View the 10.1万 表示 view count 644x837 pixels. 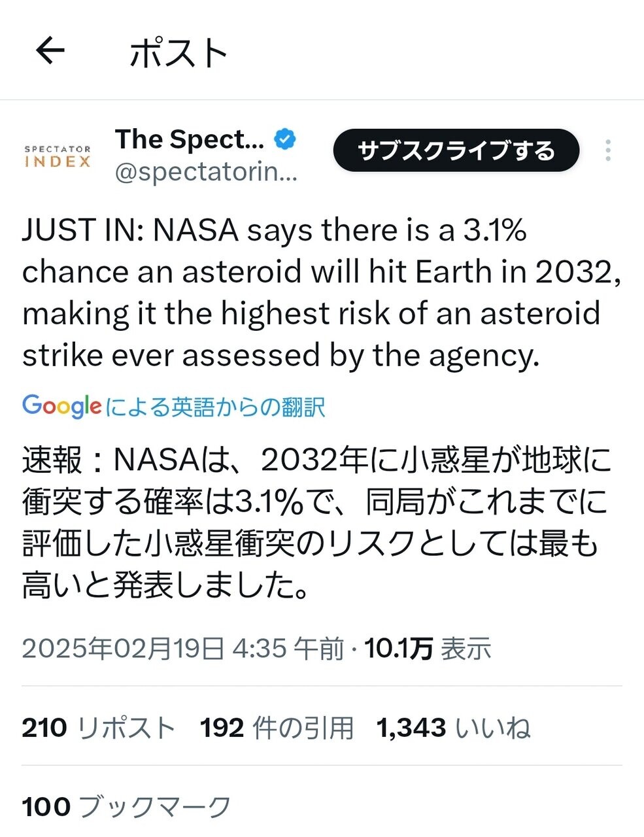tap(428, 648)
